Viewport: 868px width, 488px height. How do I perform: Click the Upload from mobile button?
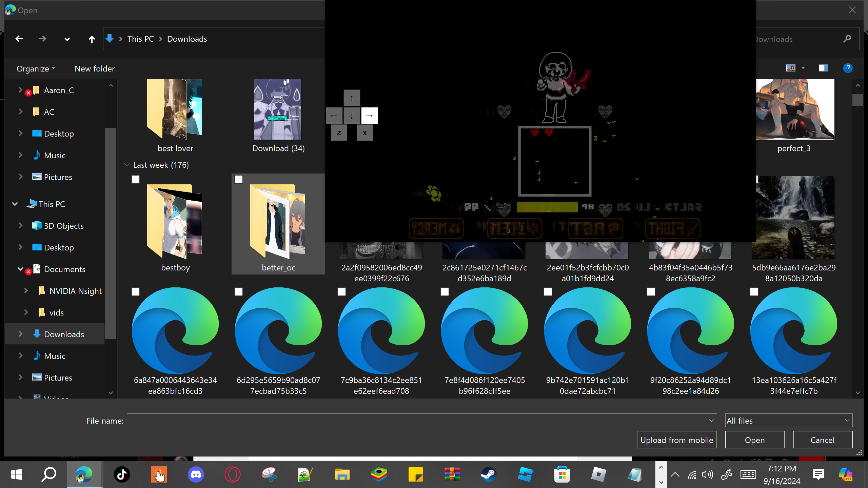(x=676, y=440)
